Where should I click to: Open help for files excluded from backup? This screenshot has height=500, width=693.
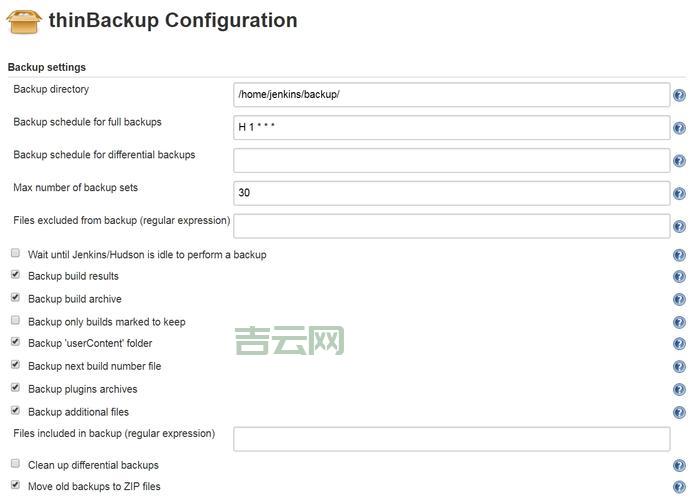tap(679, 227)
